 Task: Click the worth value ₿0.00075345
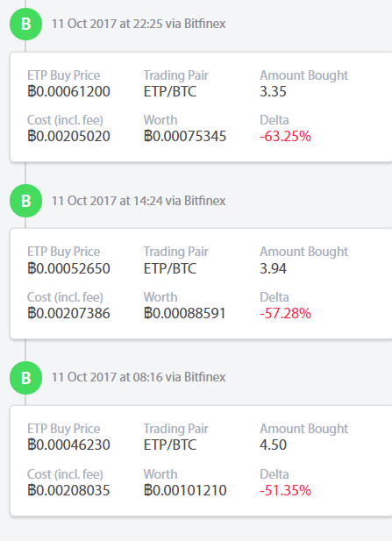(x=185, y=136)
